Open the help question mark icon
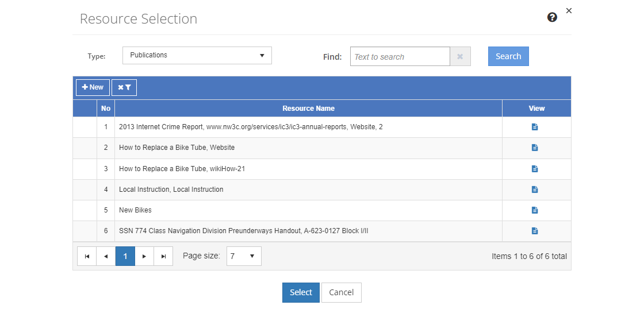Screen dimensions: 644x313 (x=553, y=17)
